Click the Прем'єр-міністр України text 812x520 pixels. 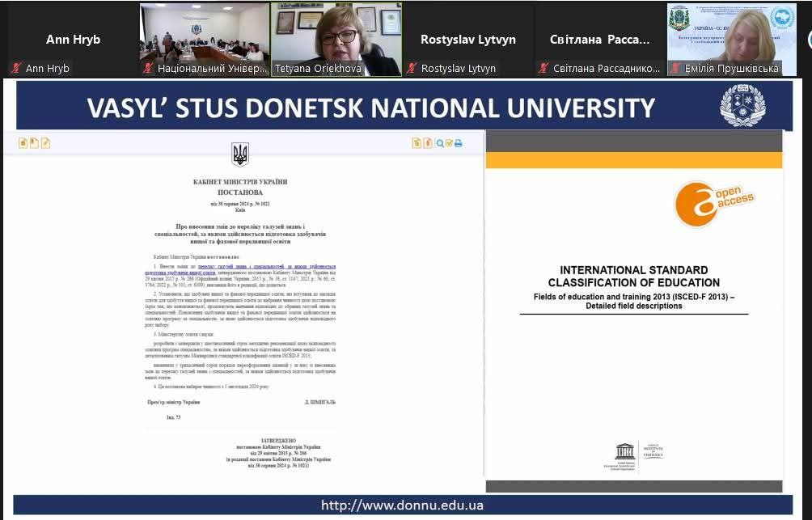(x=174, y=402)
